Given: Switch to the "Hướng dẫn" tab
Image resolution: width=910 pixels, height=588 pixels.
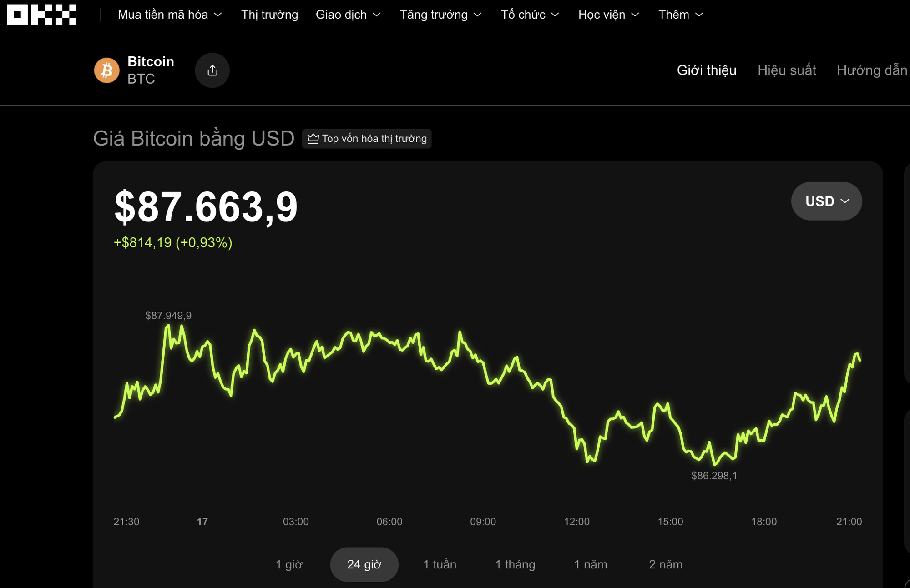Looking at the screenshot, I should pyautogui.click(x=872, y=70).
